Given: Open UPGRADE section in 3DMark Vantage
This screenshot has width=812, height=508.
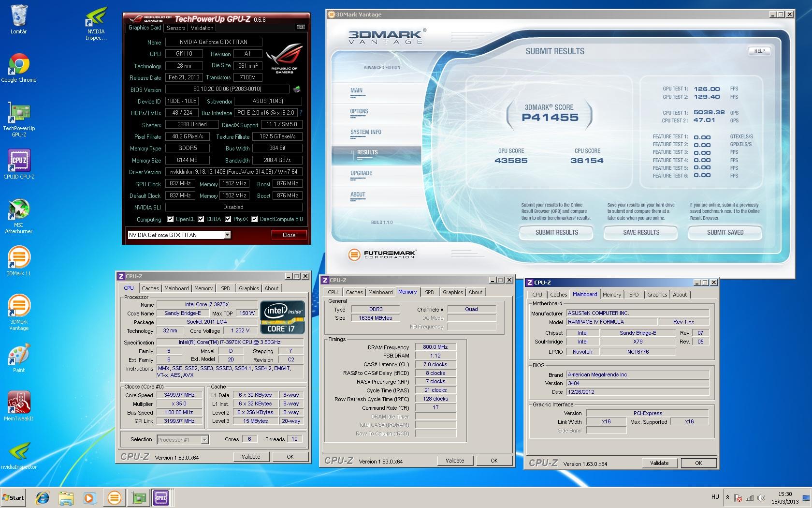Looking at the screenshot, I should click(x=361, y=173).
